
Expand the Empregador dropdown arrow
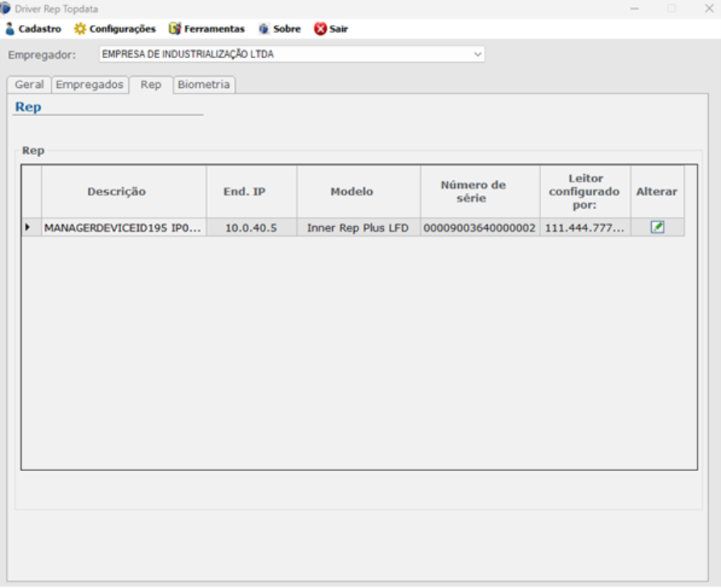tap(477, 55)
